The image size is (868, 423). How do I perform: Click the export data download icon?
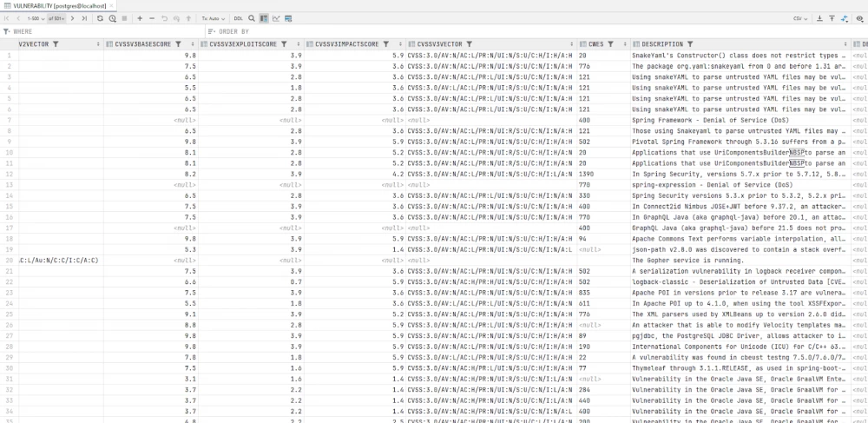[820, 17]
